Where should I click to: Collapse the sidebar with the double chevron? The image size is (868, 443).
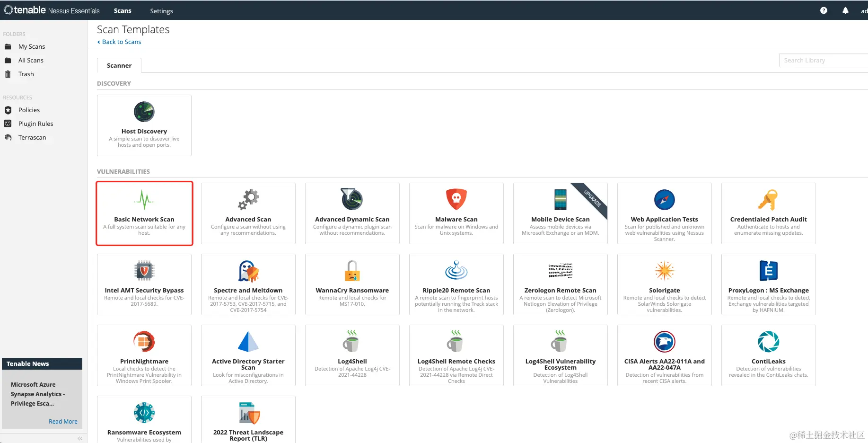tap(80, 438)
